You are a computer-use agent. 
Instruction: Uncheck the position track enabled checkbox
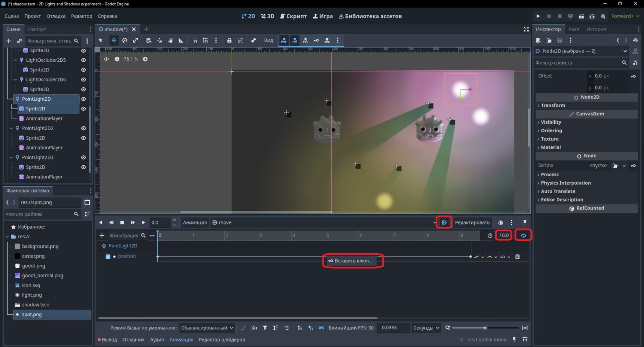tap(108, 256)
